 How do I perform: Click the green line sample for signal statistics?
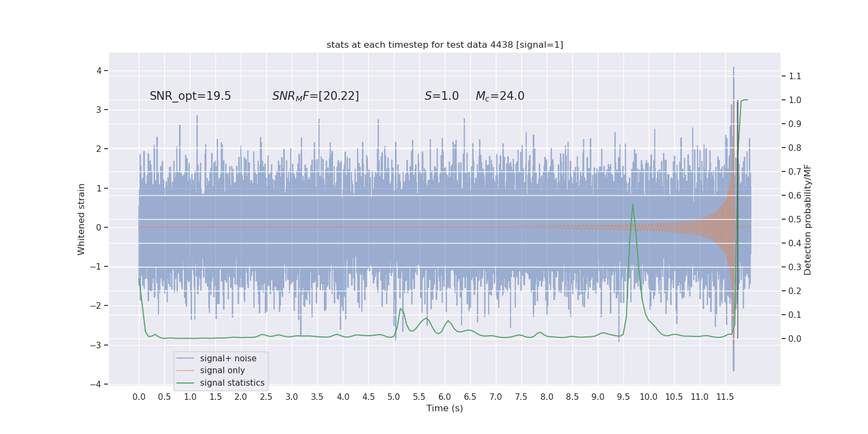186,383
